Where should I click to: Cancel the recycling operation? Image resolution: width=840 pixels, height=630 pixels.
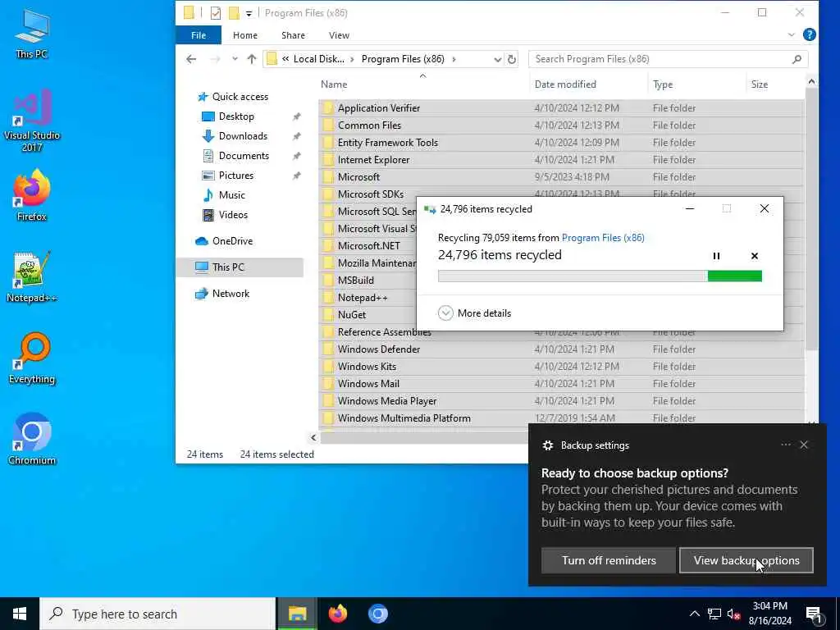point(755,256)
